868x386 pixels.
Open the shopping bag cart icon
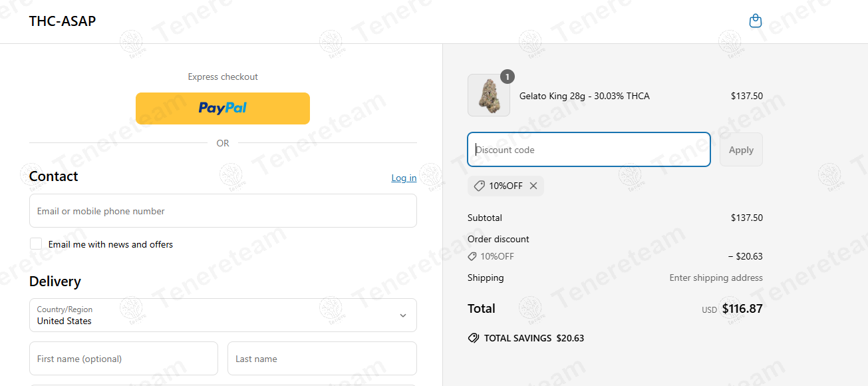[755, 21]
